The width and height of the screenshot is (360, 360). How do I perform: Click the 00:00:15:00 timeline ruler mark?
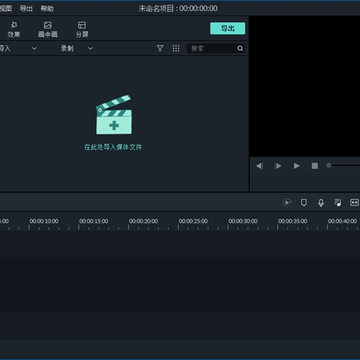click(94, 221)
